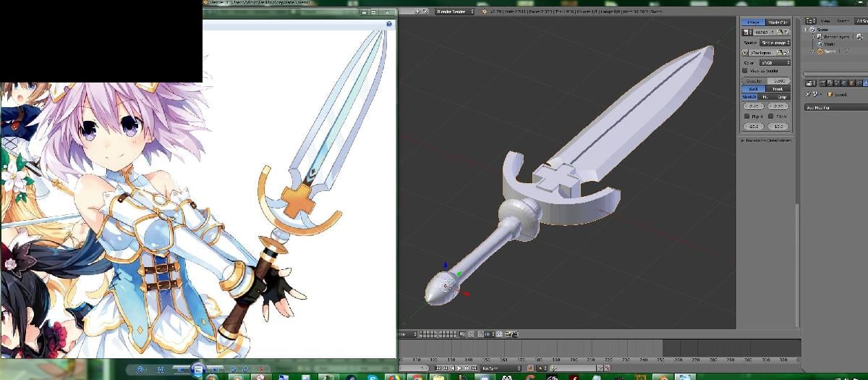
Task: Choose the Crop frame method
Action: (781, 96)
